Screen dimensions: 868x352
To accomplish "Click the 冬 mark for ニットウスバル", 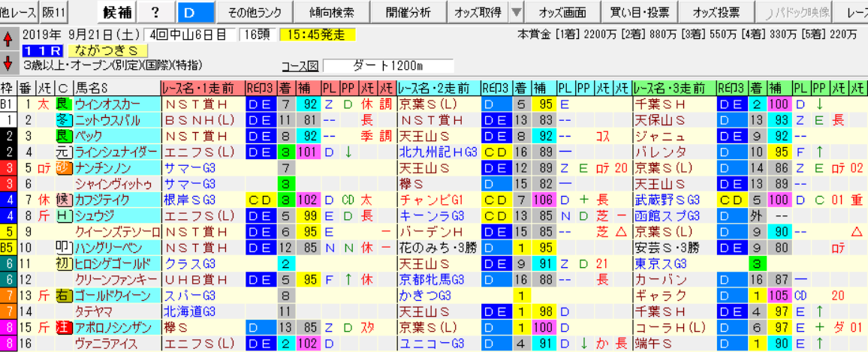I will [63, 119].
